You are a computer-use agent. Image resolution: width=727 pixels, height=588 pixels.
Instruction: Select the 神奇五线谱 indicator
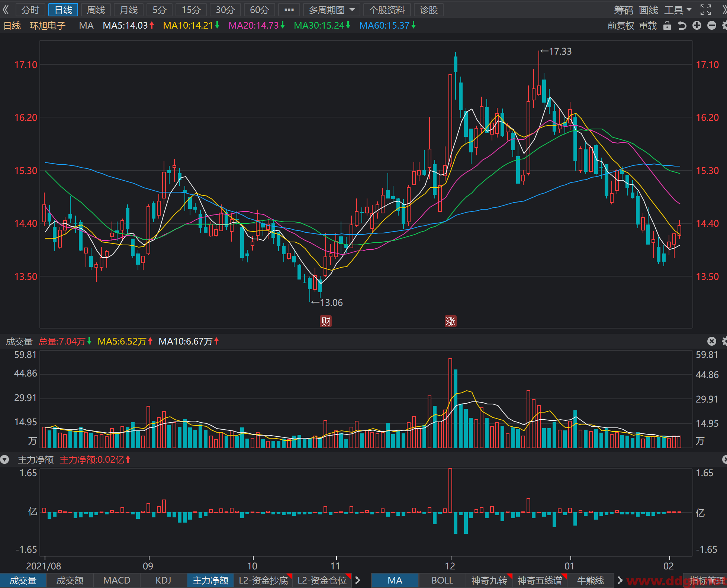(x=540, y=581)
